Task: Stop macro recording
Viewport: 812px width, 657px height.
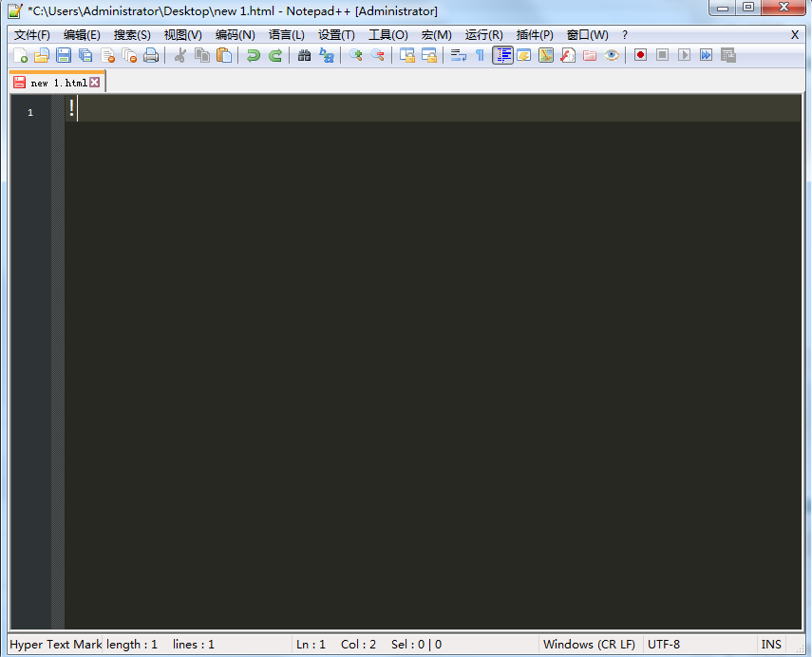Action: 662,55
